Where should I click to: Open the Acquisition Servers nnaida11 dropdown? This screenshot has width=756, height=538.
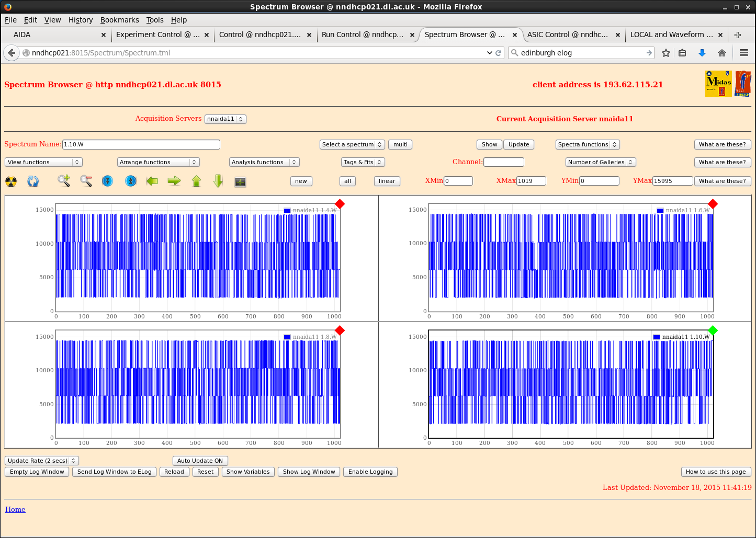[x=225, y=119]
